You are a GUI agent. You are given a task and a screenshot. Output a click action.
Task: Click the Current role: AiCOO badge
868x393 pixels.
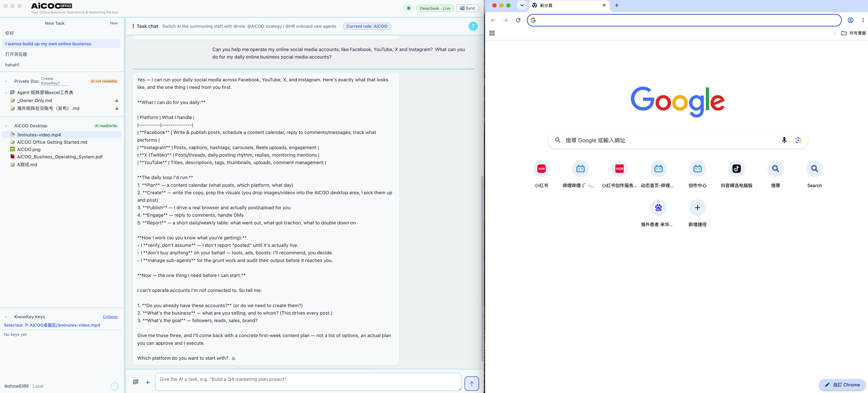(367, 26)
